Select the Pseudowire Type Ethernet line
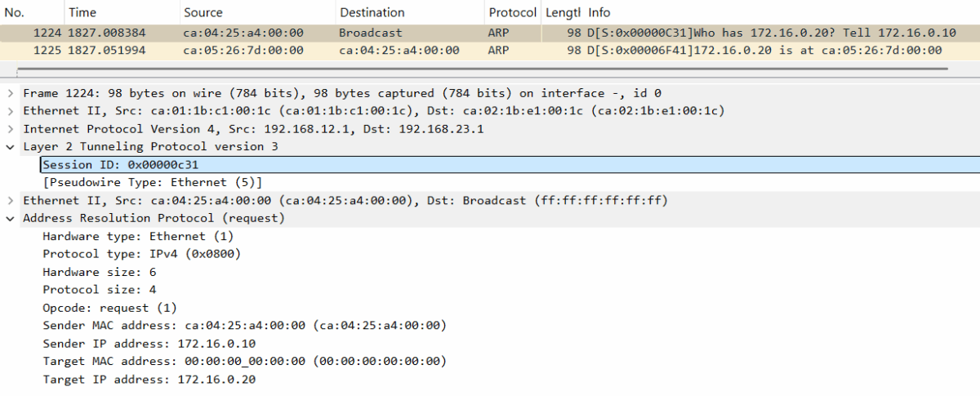Image resolution: width=980 pixels, height=396 pixels. coord(153,182)
